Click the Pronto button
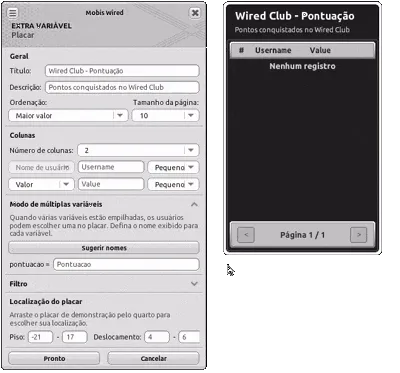This screenshot has height=373, width=400. click(54, 359)
